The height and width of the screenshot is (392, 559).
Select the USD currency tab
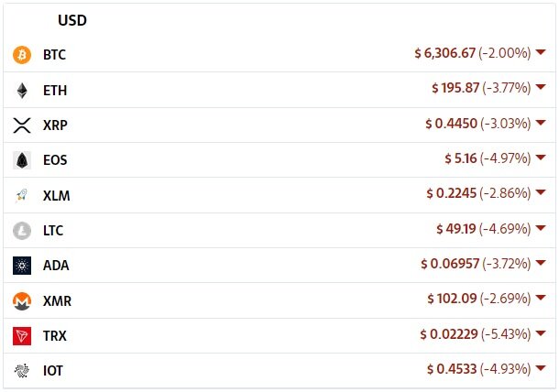72,20
